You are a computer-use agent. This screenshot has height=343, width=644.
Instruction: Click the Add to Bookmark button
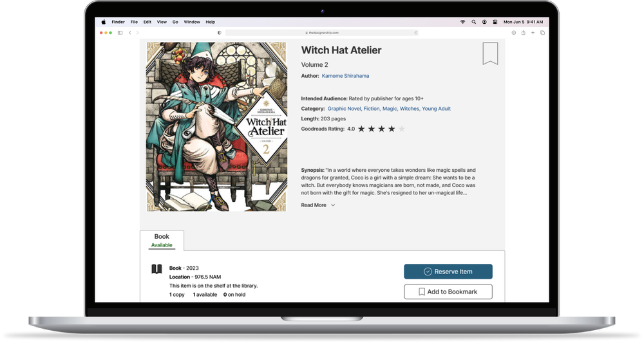448,292
